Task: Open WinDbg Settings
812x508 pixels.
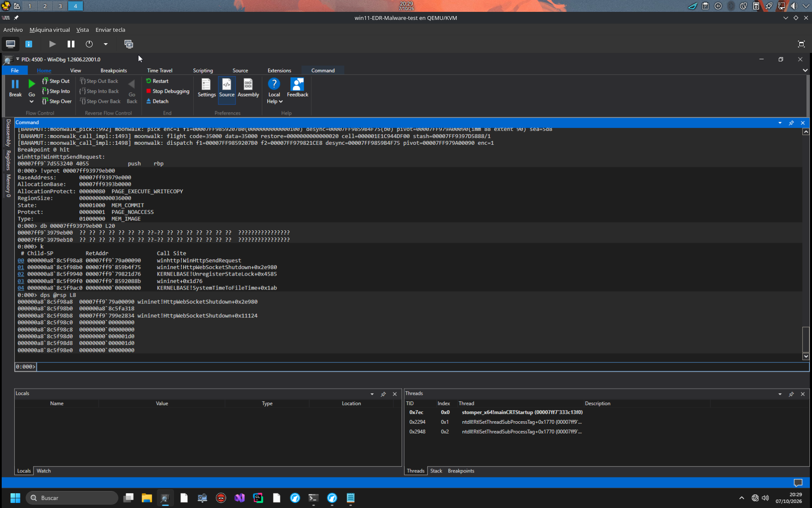Action: click(x=206, y=88)
